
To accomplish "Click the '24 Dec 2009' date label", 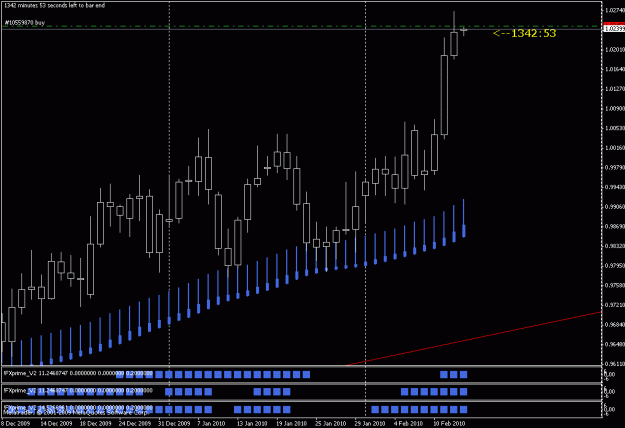I will [x=135, y=423].
